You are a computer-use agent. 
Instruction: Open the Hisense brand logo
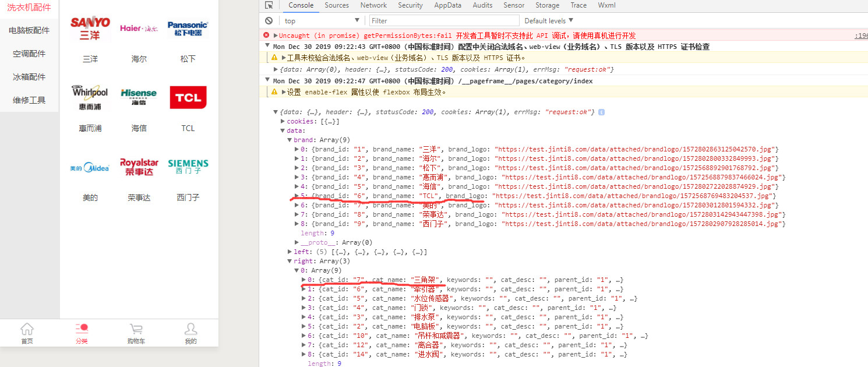[139, 97]
